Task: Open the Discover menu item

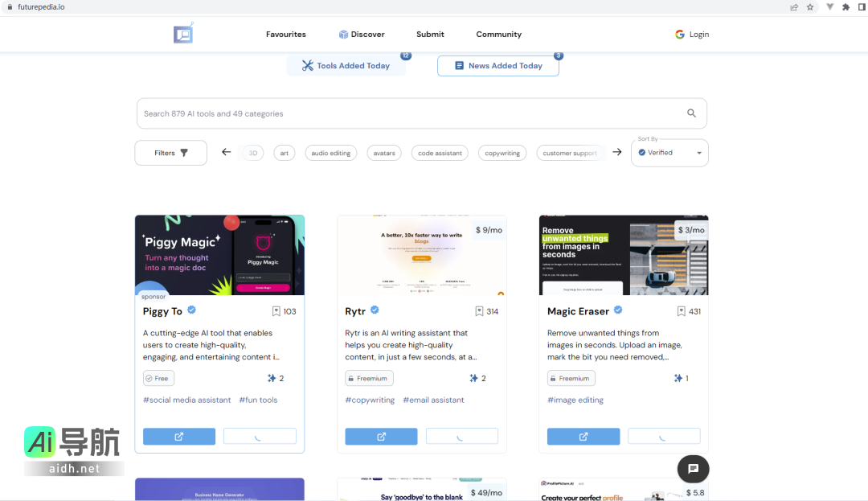Action: click(x=362, y=35)
